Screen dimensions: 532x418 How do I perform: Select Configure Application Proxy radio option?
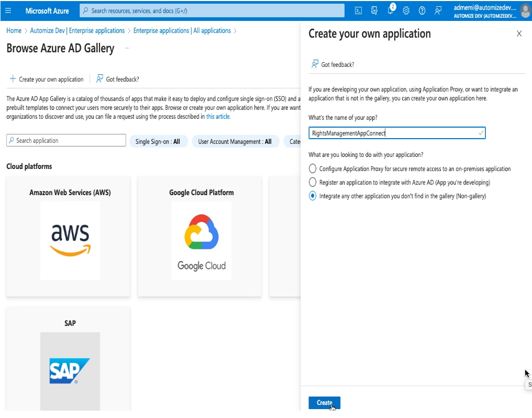click(313, 168)
